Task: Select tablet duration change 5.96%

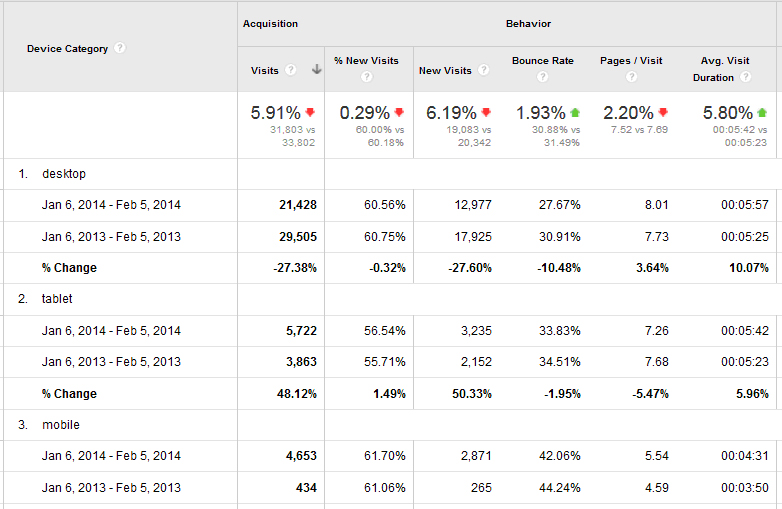Action: 752,394
